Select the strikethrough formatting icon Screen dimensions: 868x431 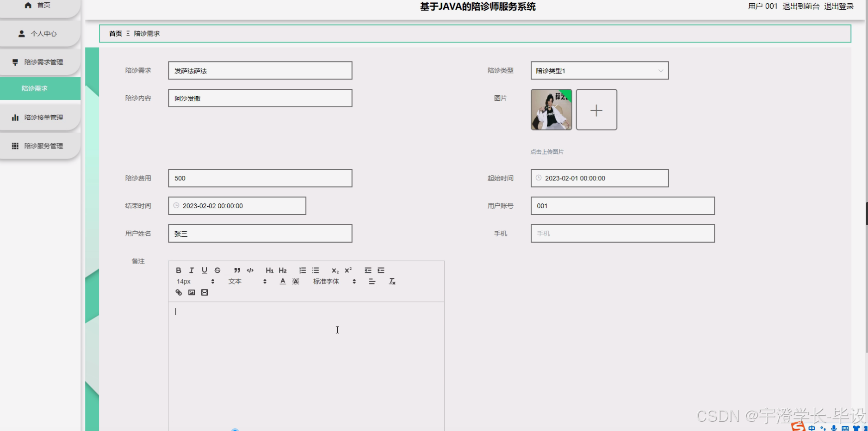point(217,270)
